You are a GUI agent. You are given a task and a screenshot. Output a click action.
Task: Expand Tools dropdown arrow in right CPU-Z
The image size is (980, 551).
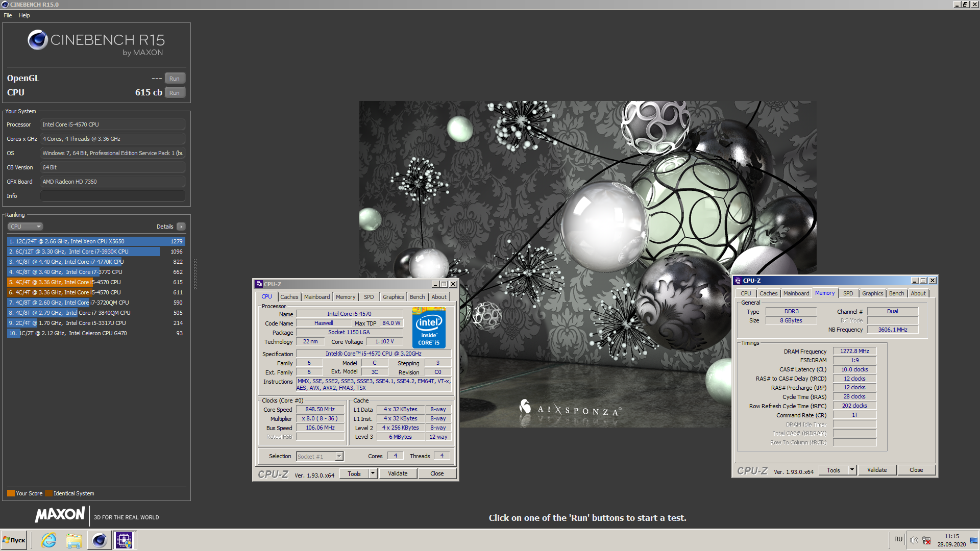(x=852, y=470)
